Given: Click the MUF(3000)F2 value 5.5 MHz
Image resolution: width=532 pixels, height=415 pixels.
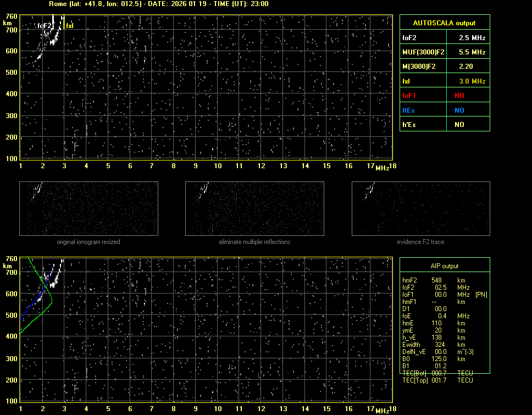Looking at the screenshot, I should coord(467,52).
